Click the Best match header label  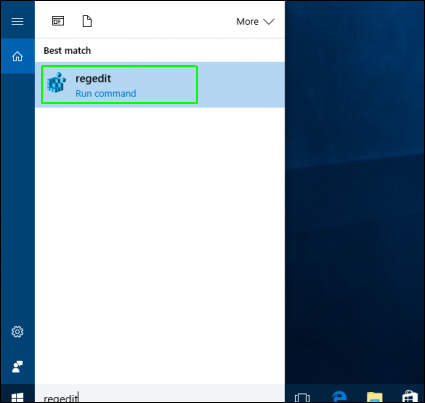67,51
